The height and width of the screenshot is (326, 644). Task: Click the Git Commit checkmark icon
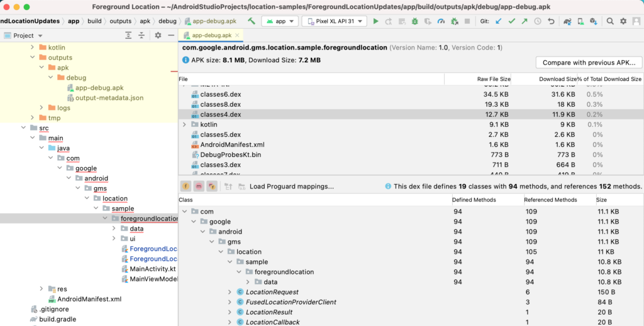tap(511, 21)
